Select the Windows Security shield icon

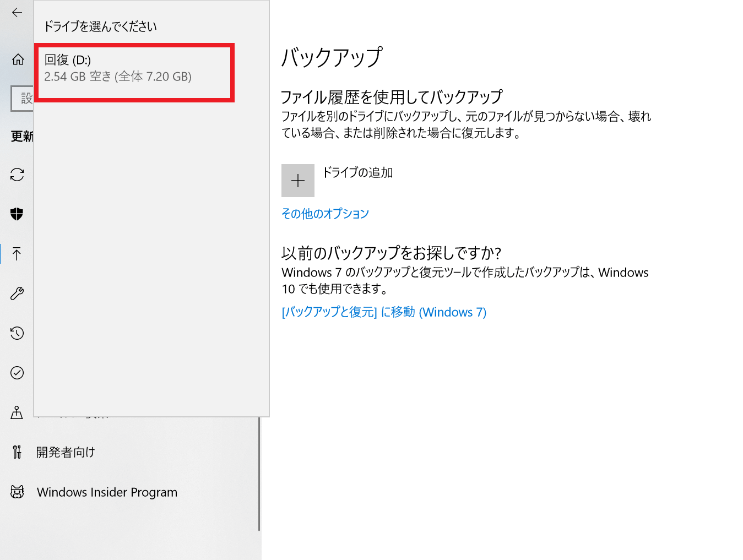click(17, 214)
